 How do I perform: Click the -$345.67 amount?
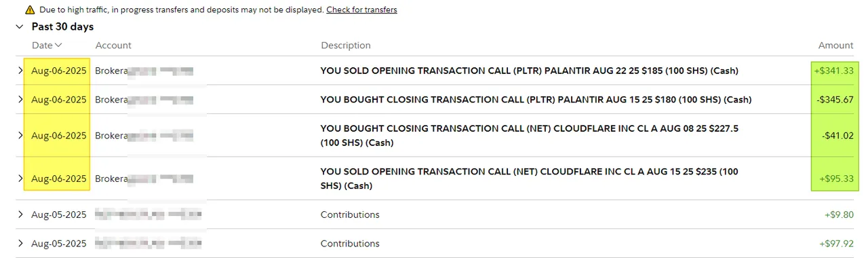pyautogui.click(x=835, y=100)
